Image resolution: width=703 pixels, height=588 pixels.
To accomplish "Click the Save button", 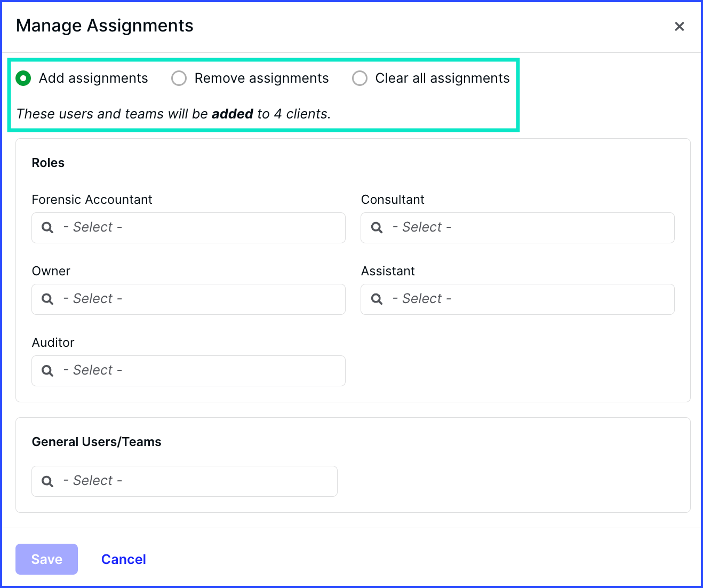I will pos(46,559).
